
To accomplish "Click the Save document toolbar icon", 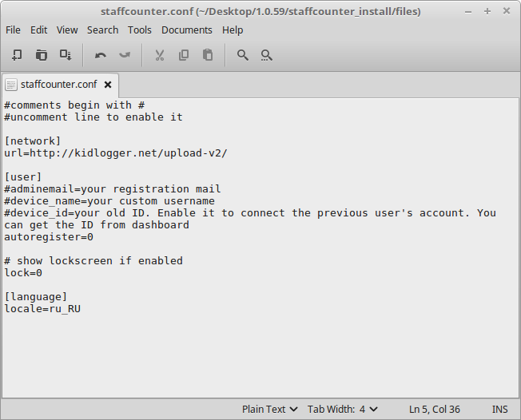I will (x=66, y=55).
